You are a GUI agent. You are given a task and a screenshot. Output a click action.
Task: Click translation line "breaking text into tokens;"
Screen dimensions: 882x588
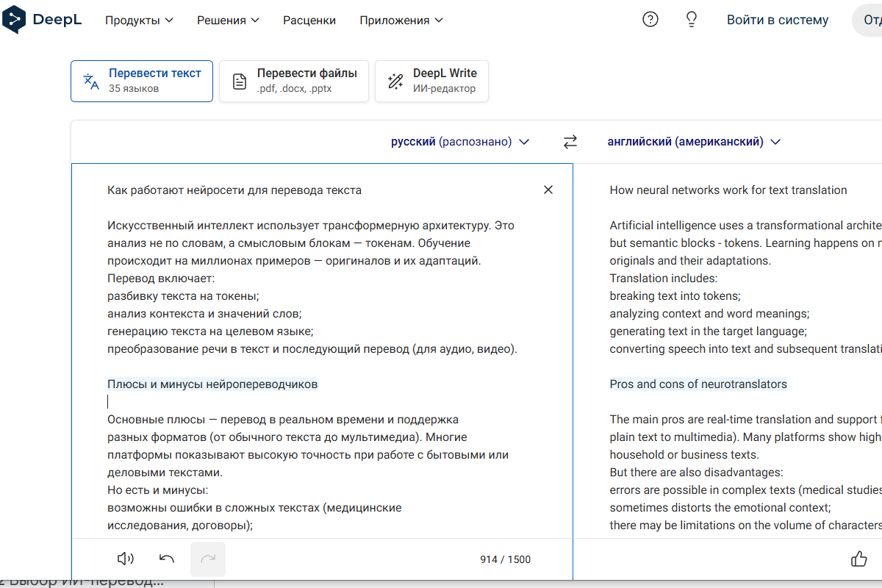click(x=675, y=296)
